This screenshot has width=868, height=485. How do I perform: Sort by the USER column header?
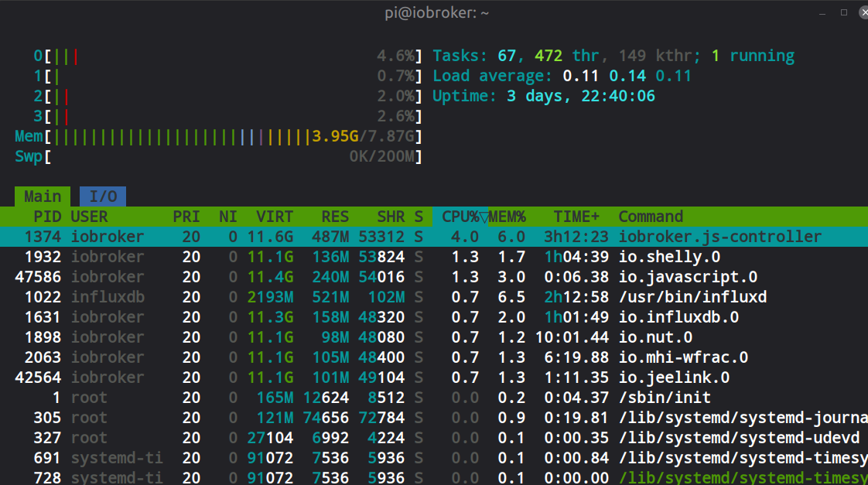pyautogui.click(x=89, y=217)
